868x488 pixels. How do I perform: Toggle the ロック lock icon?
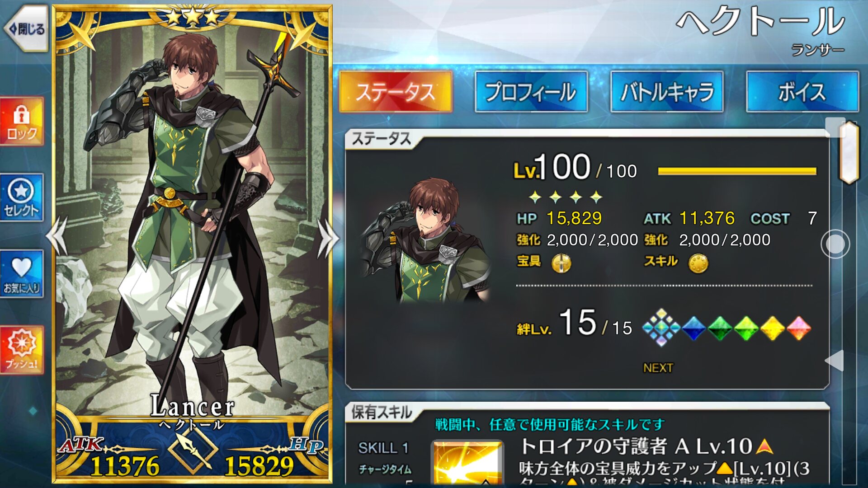point(22,121)
